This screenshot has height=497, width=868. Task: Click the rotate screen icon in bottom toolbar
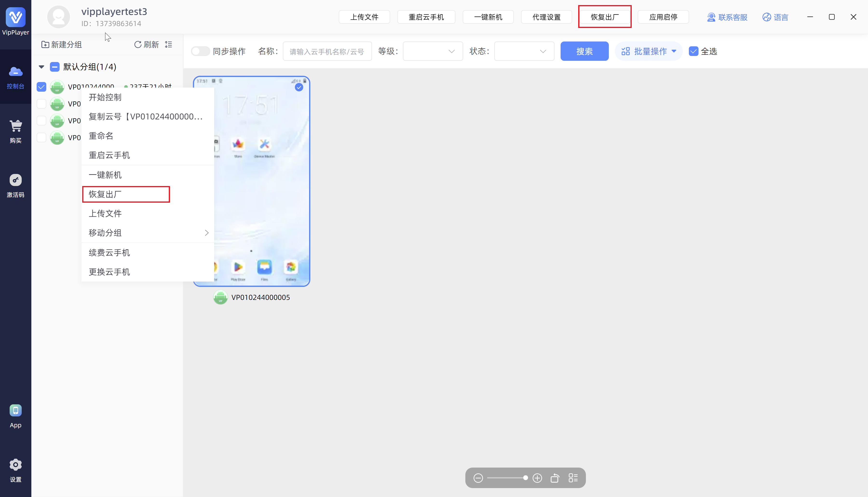click(x=555, y=478)
